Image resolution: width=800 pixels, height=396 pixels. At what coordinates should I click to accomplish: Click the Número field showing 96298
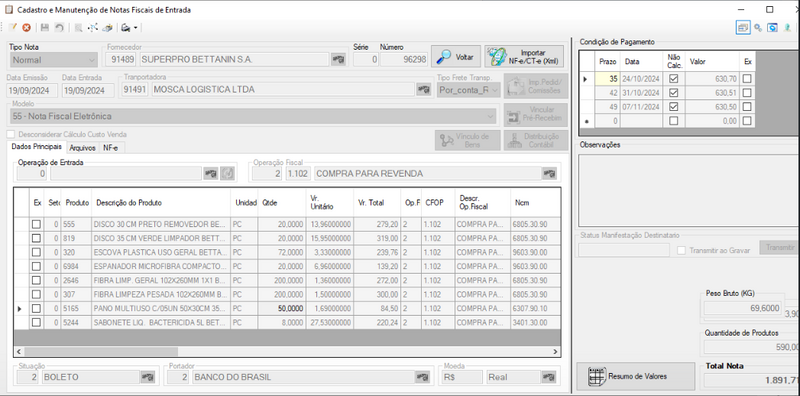(403, 60)
